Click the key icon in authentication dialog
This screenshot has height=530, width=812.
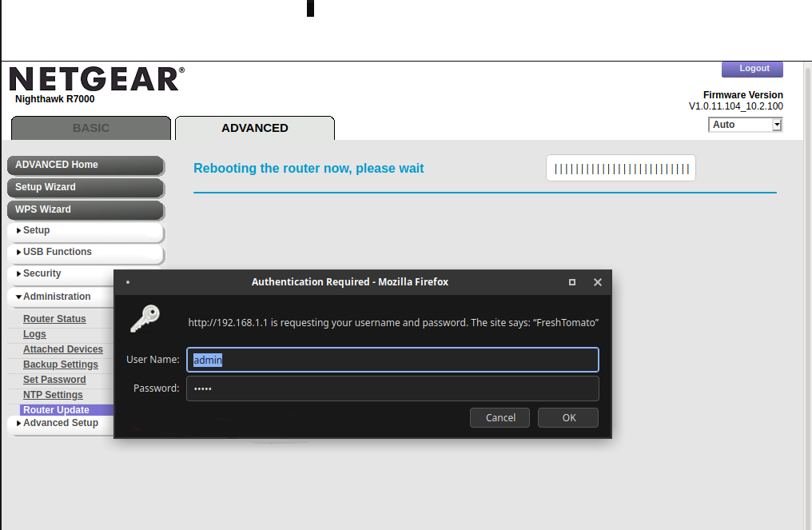[x=145, y=318]
